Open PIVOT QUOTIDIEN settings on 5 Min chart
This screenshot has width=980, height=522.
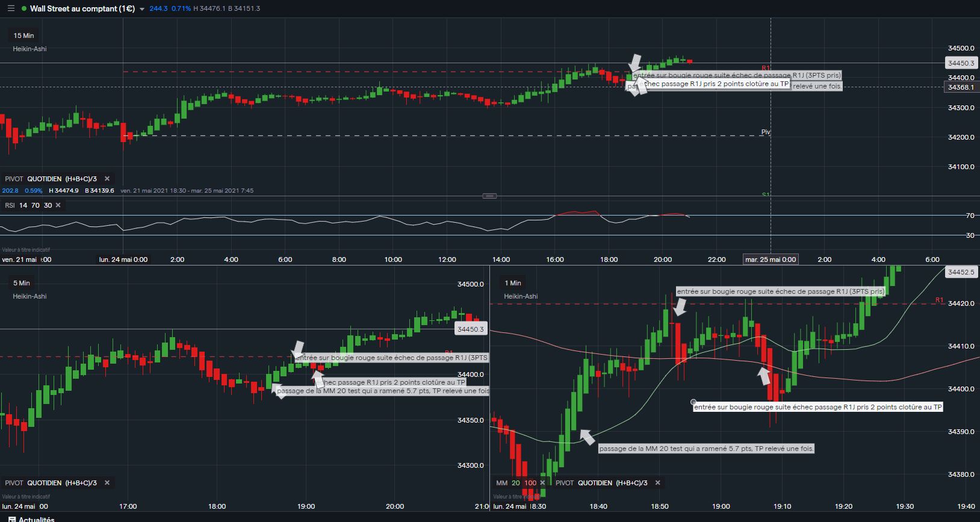(51, 483)
